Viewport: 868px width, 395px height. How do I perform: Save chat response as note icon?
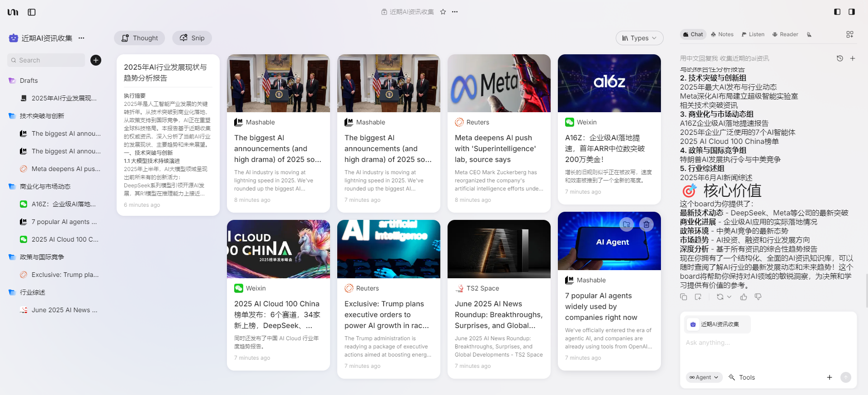tap(698, 297)
